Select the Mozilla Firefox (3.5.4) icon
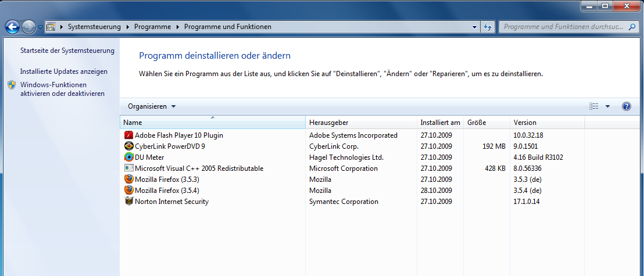Image resolution: width=644 pixels, height=276 pixels. coord(128,191)
